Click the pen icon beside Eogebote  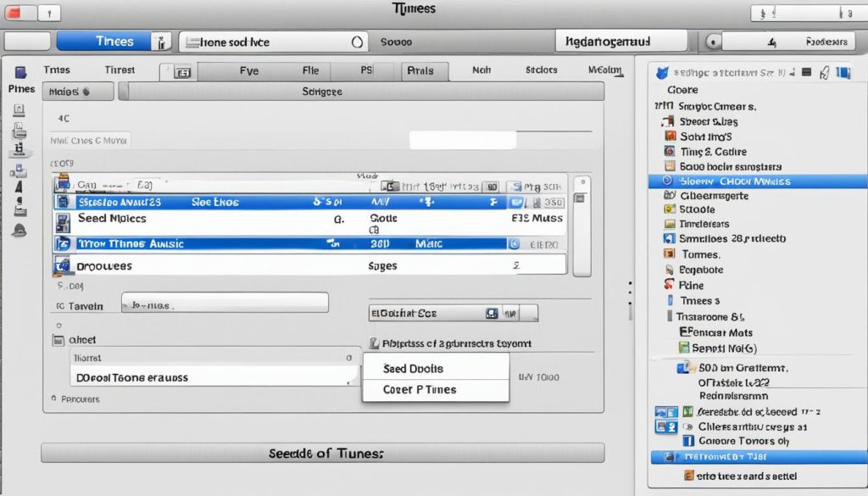pyautogui.click(x=670, y=270)
